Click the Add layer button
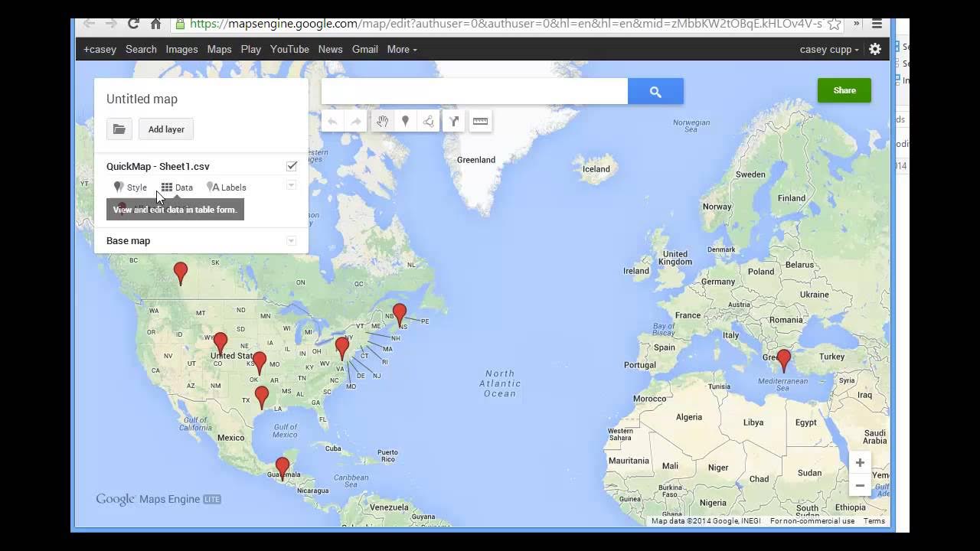 tap(166, 129)
